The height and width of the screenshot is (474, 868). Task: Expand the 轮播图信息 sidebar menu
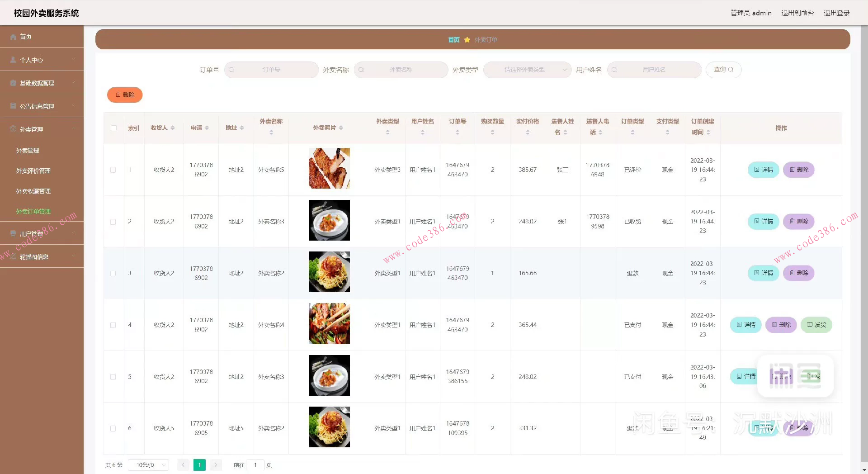coord(42,256)
